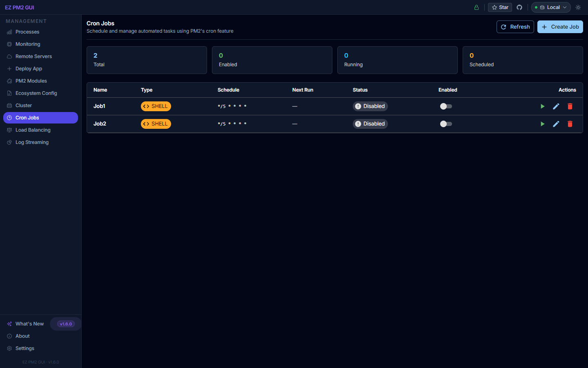This screenshot has width=588, height=368.
Task: Enable the Job2 toggle switch
Action: (x=446, y=124)
